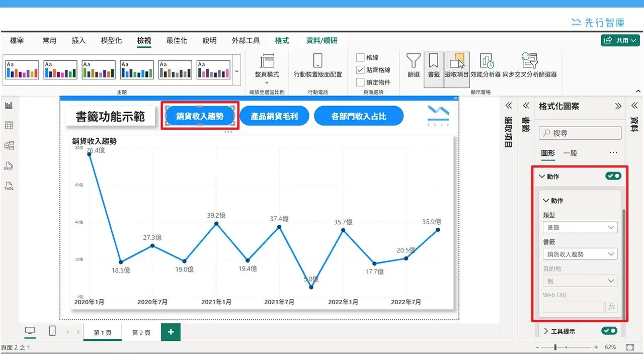Expand the 工具提示 section chevron
This screenshot has height=362, width=644.
tap(546, 331)
